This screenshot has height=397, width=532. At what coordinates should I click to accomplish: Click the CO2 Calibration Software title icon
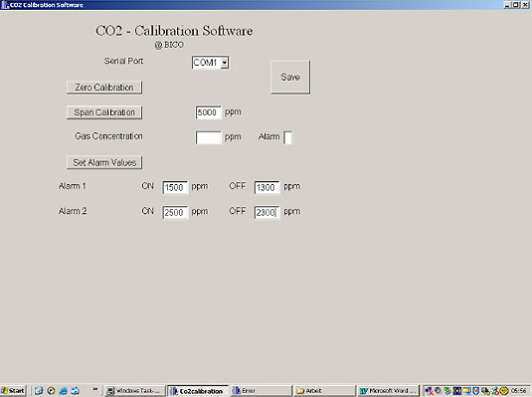click(x=5, y=5)
